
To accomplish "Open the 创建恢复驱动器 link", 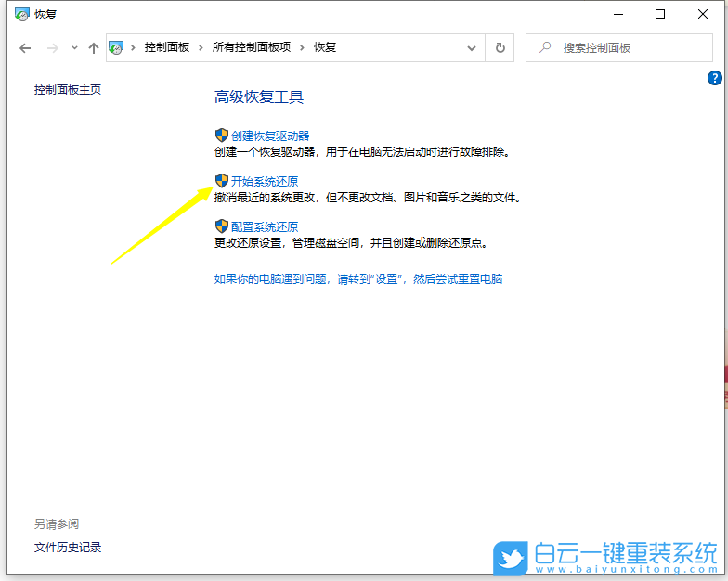I will [270, 136].
